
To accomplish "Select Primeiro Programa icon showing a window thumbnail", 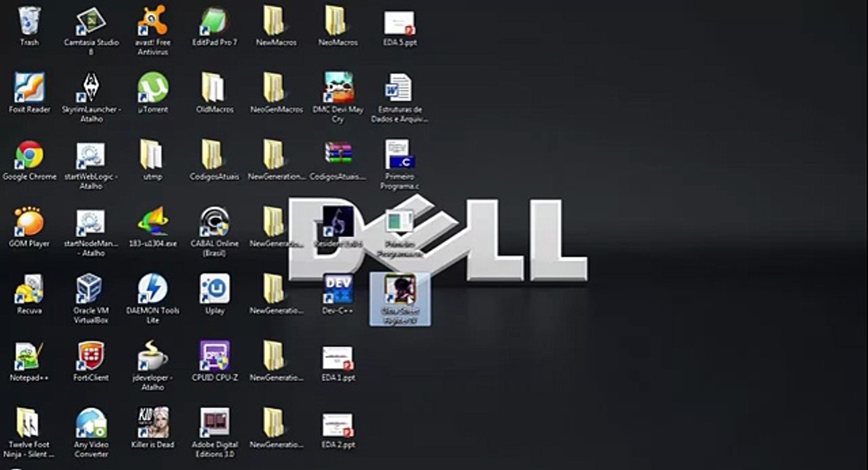I will coord(400,232).
